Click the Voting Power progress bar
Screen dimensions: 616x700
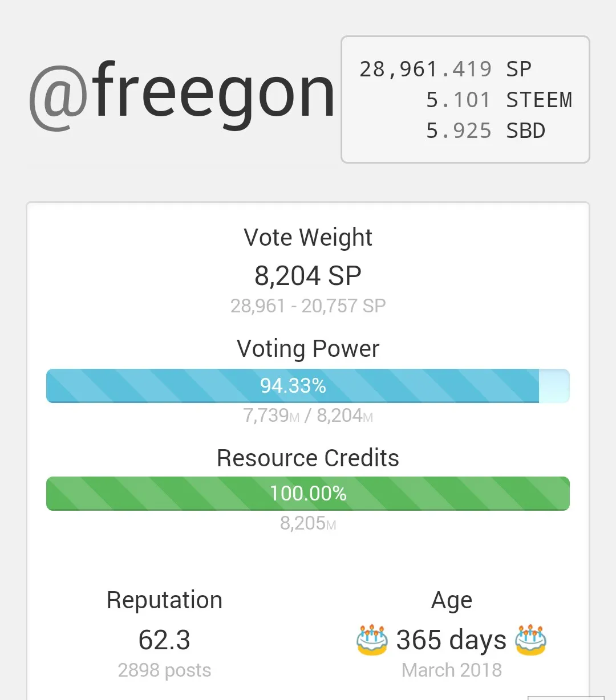(x=308, y=386)
